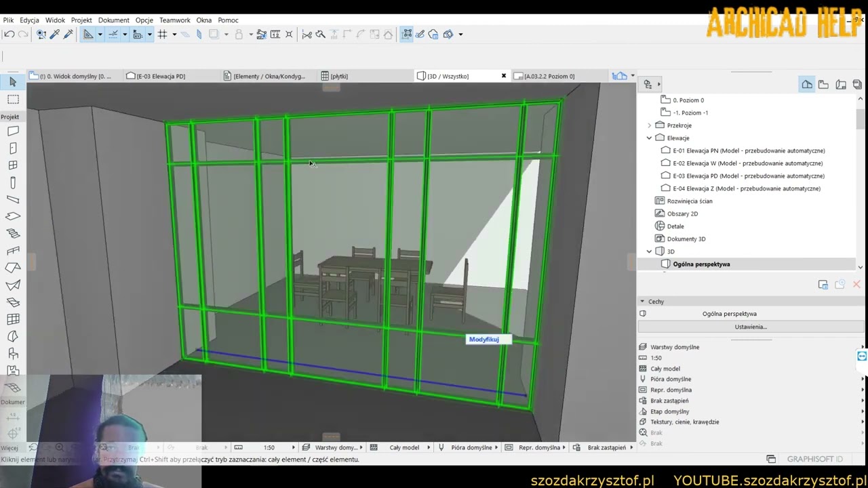This screenshot has height=488, width=868.
Task: Open the View Map icon in navigator
Action: pyautogui.click(x=823, y=85)
